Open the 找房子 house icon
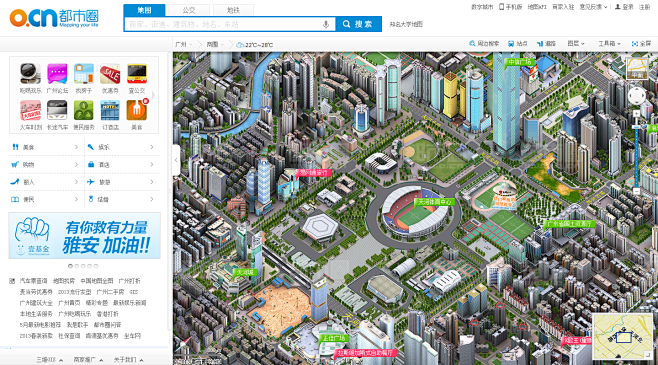The height and width of the screenshot is (365, 658). (84, 74)
